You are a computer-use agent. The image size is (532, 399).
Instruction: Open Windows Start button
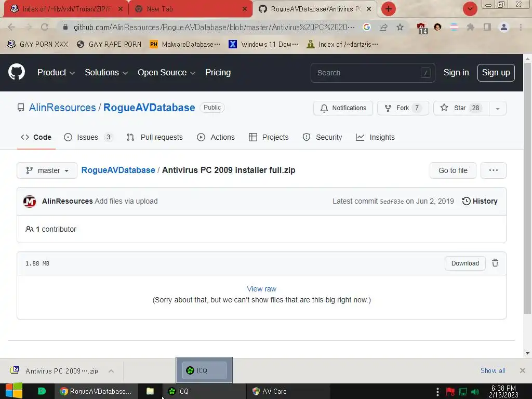click(14, 391)
